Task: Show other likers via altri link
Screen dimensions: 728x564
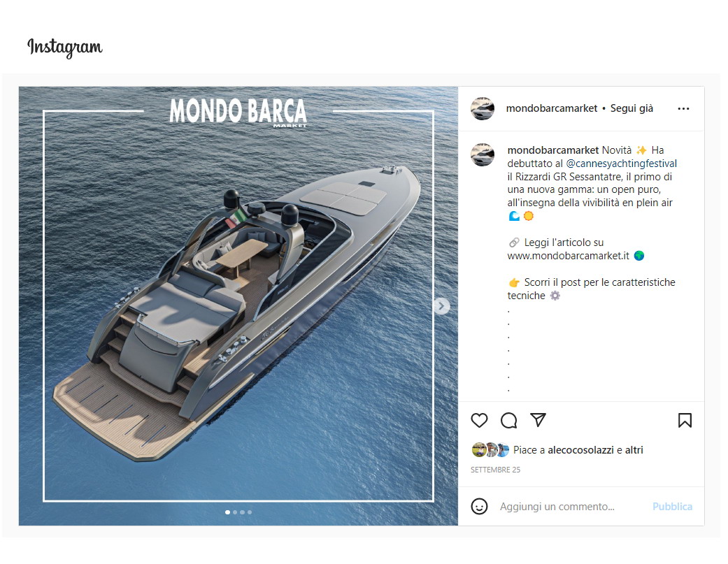Action: (x=634, y=450)
